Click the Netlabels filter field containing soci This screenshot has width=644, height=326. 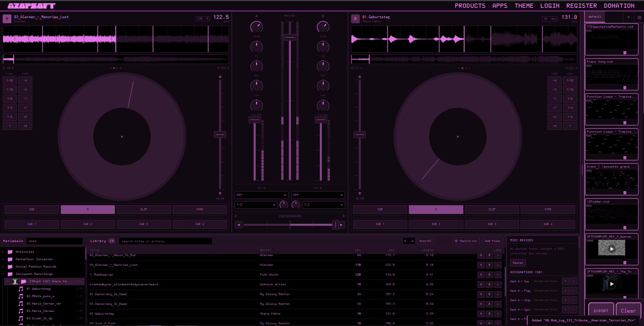(54, 241)
